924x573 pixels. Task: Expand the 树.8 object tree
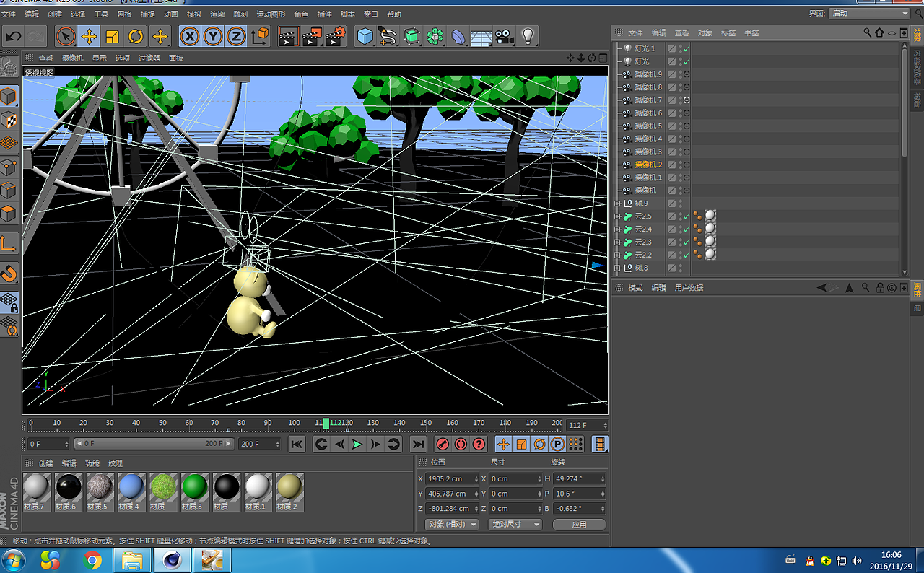coord(617,268)
